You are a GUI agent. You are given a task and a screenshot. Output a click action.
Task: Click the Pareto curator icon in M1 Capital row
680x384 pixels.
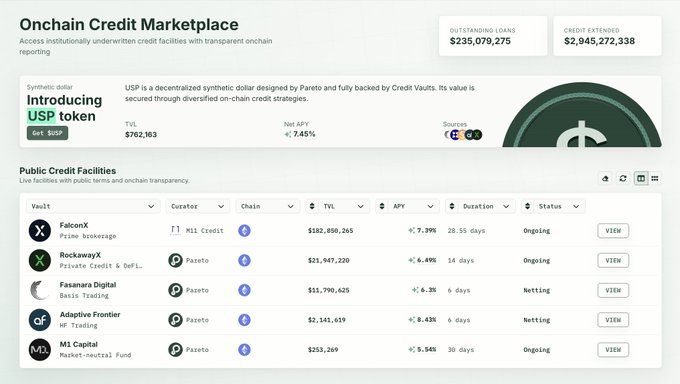175,350
